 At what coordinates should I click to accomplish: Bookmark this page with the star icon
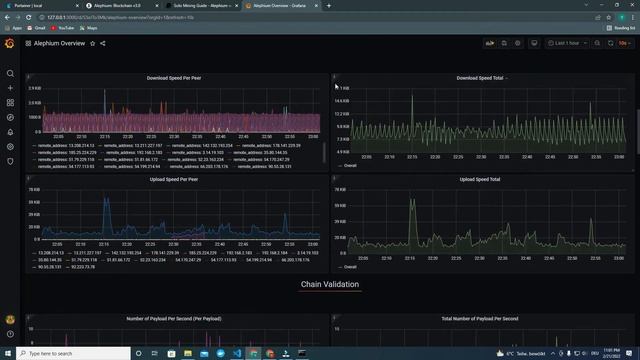point(609,18)
